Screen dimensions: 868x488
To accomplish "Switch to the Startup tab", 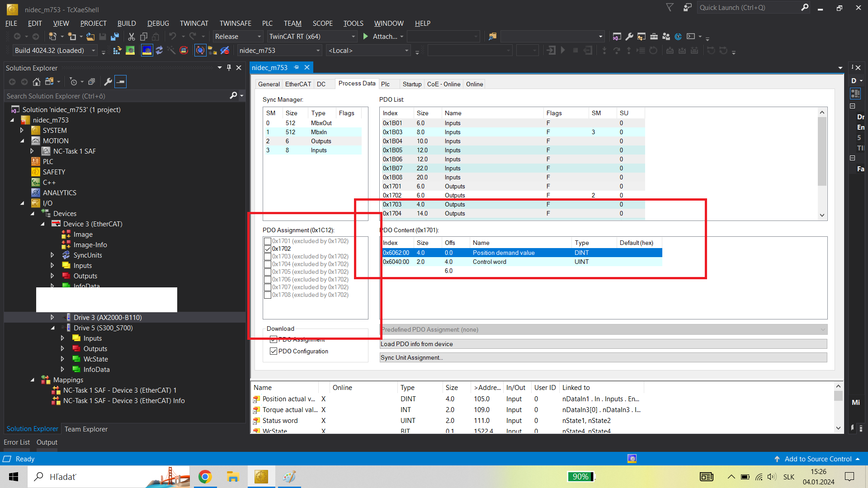I will click(412, 84).
